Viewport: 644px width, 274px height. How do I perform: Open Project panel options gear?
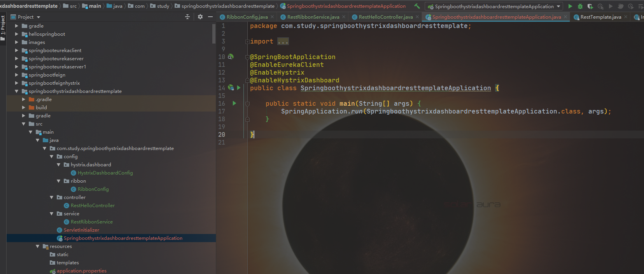200,17
